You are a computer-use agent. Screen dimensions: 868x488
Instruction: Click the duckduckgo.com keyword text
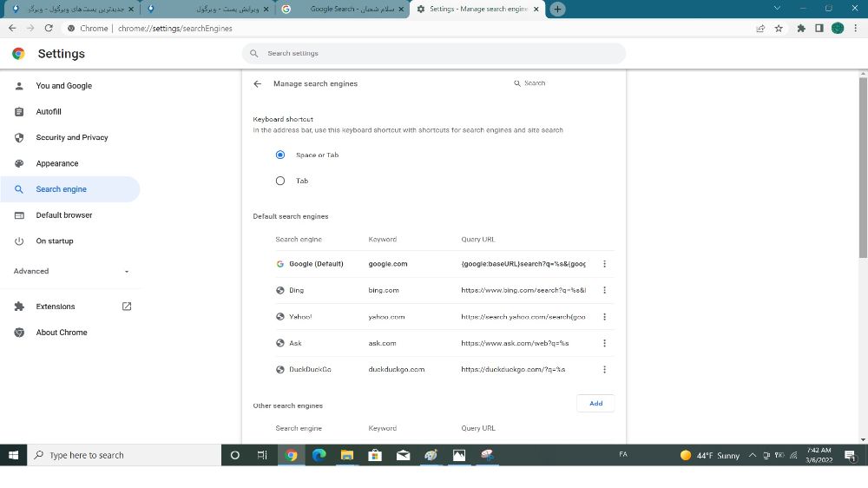click(x=397, y=369)
